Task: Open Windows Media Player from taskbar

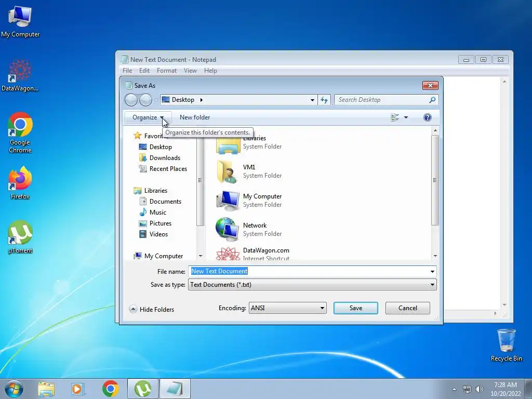Action: pyautogui.click(x=78, y=389)
